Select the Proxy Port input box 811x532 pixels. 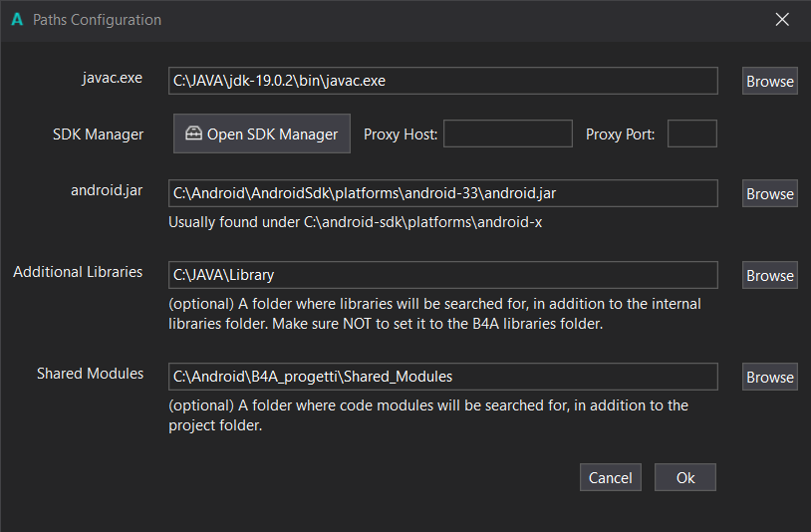[691, 133]
